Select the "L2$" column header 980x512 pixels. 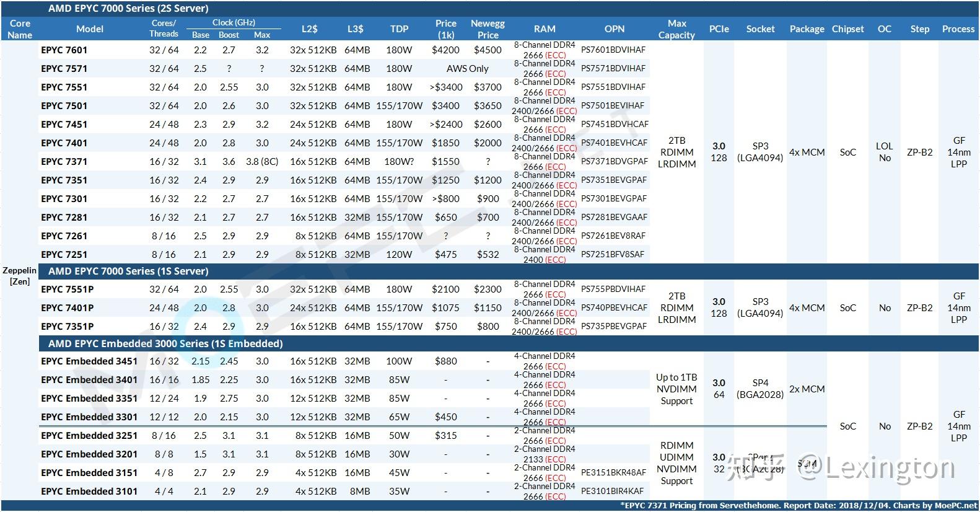310,29
